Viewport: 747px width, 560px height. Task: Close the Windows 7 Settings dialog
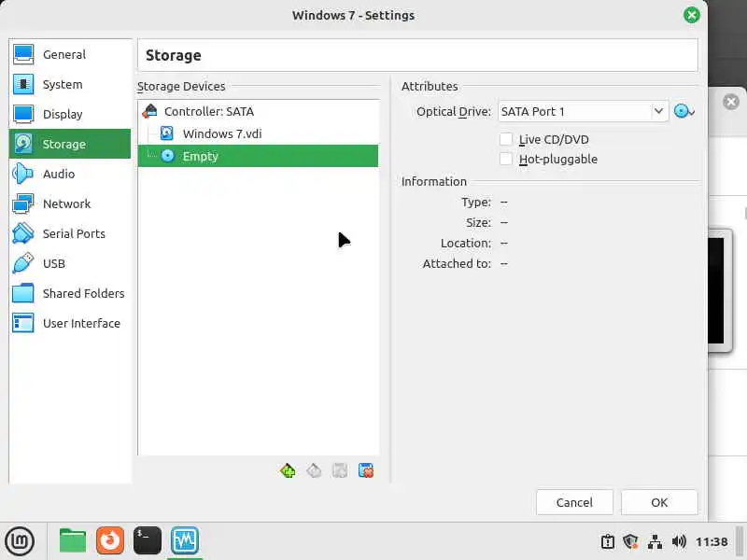point(692,15)
